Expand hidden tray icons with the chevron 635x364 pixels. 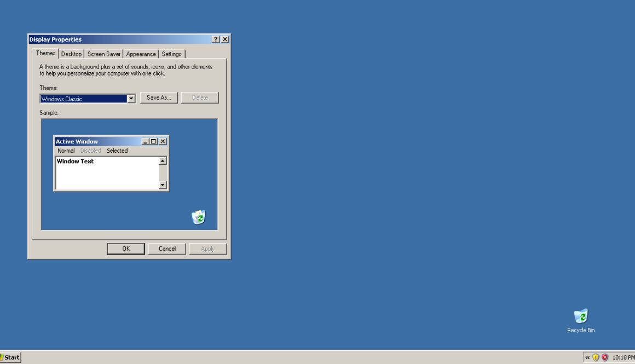[x=587, y=357]
